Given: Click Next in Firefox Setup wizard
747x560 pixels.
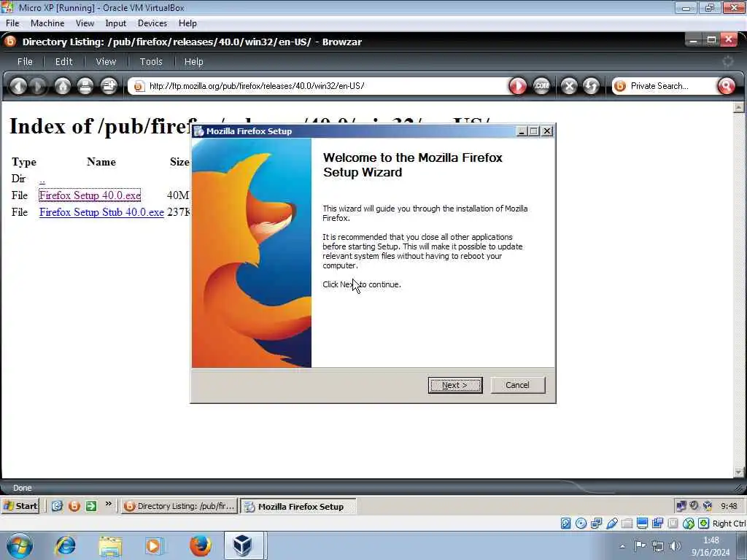Looking at the screenshot, I should pos(455,385).
